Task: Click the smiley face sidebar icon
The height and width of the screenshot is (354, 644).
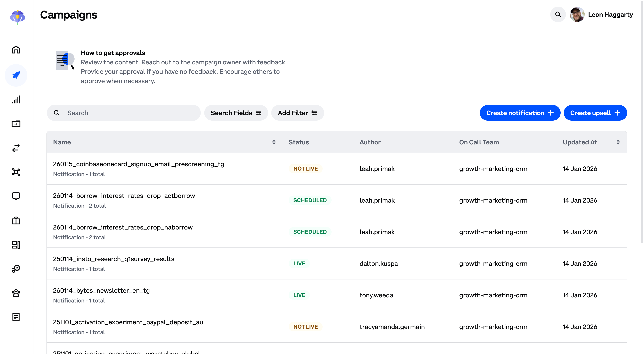Action: (16, 269)
